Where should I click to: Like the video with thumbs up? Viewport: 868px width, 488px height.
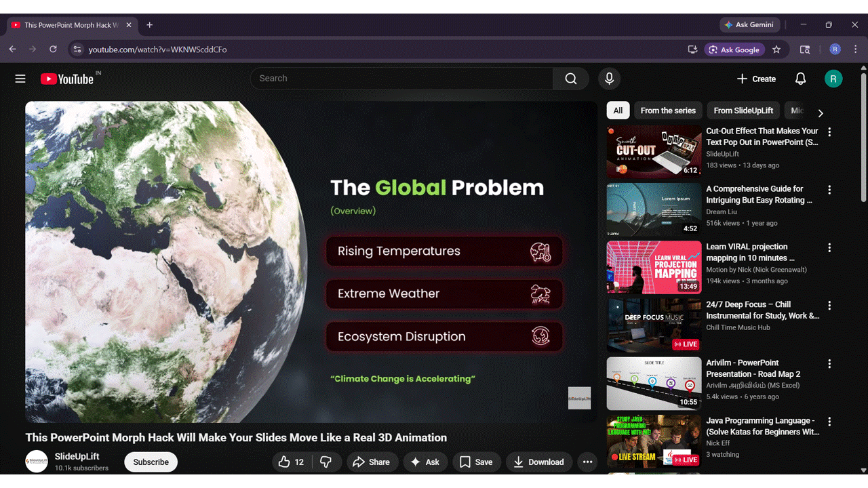(x=292, y=462)
